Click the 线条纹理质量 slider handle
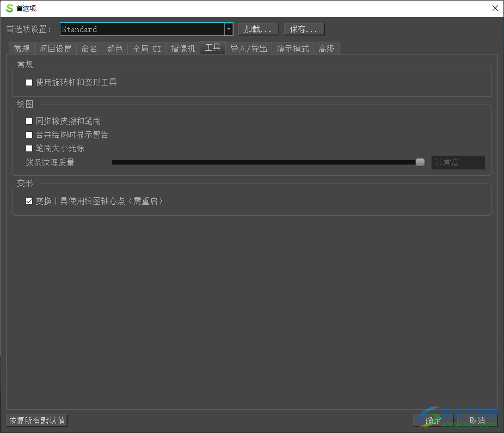This screenshot has width=504, height=433. point(420,162)
